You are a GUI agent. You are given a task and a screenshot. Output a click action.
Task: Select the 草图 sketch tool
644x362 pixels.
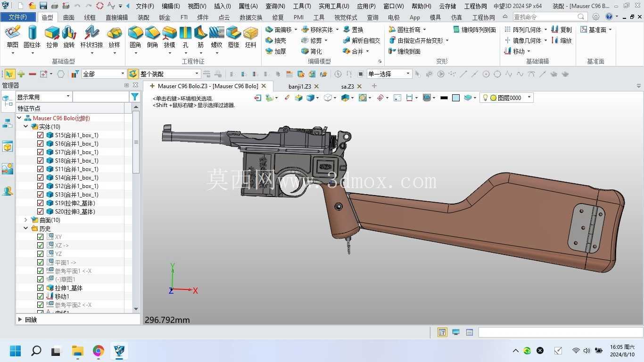13,37
